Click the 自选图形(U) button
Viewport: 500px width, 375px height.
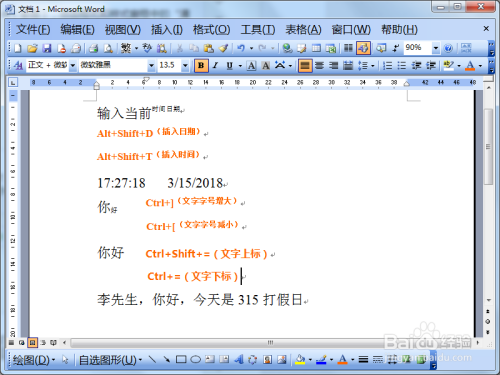click(110, 360)
